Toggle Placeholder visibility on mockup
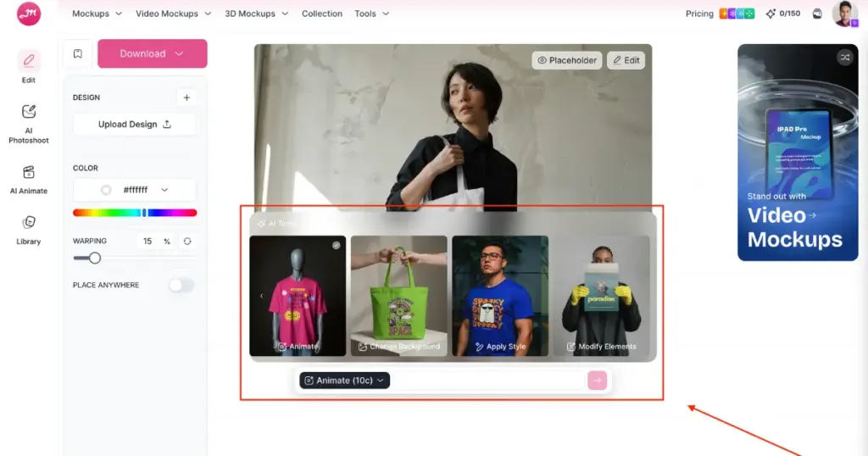868x456 pixels. click(x=567, y=60)
